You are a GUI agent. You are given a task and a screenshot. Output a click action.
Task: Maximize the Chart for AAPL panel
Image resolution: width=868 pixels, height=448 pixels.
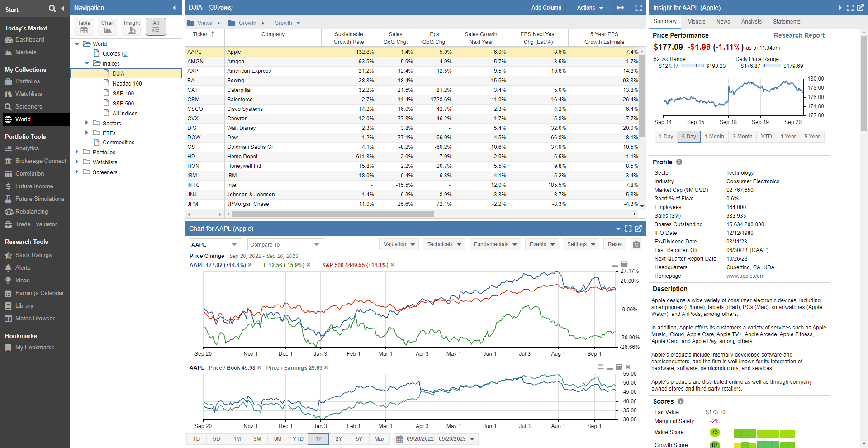[628, 229]
